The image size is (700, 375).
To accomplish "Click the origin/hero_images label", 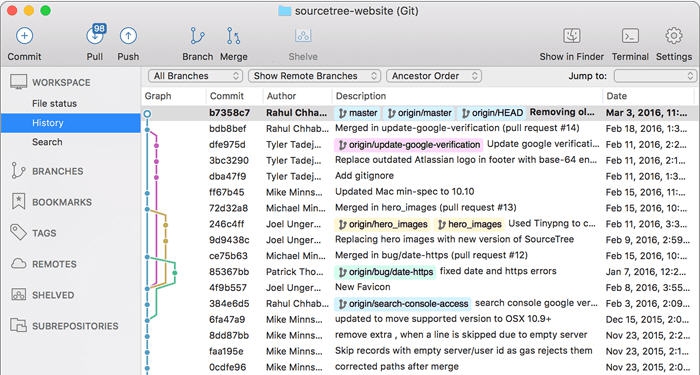I will coord(383,224).
